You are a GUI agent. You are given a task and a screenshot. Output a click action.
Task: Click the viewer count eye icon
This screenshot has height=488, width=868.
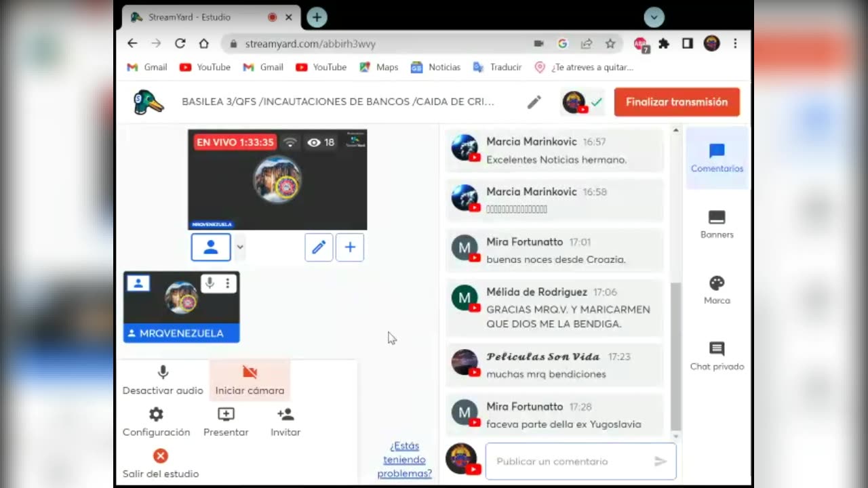(x=314, y=142)
